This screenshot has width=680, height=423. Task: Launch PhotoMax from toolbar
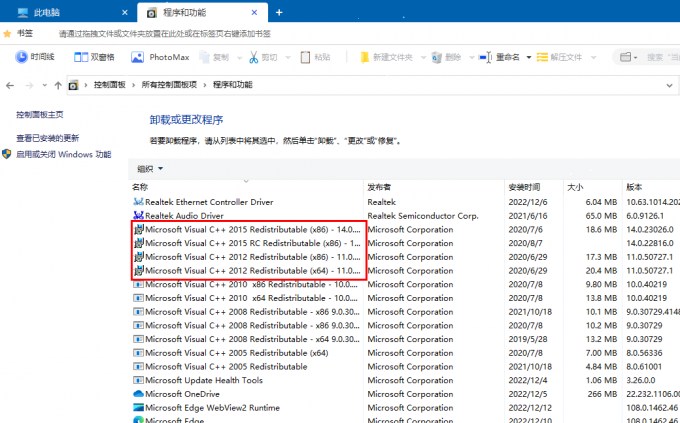[x=160, y=57]
